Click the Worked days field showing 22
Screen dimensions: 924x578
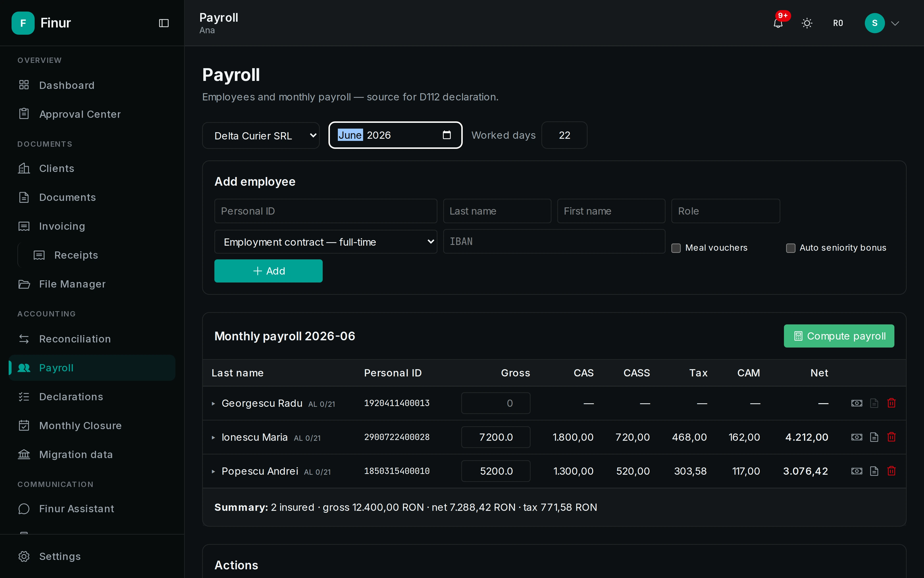pyautogui.click(x=564, y=135)
